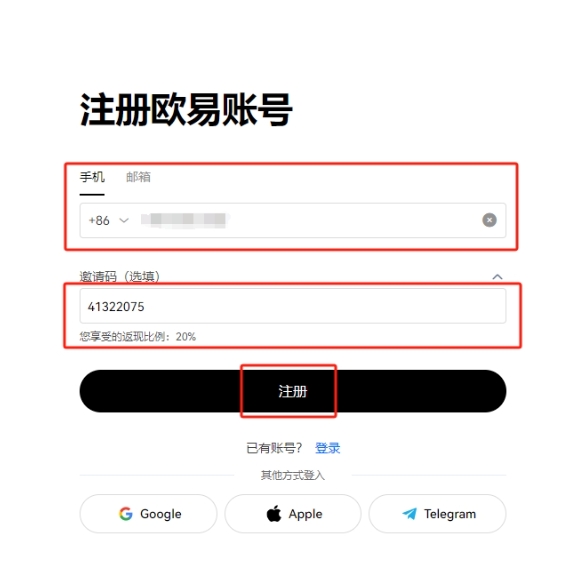Sign in with the Google text button
Viewport: 565px width, 566px height.
click(x=148, y=514)
